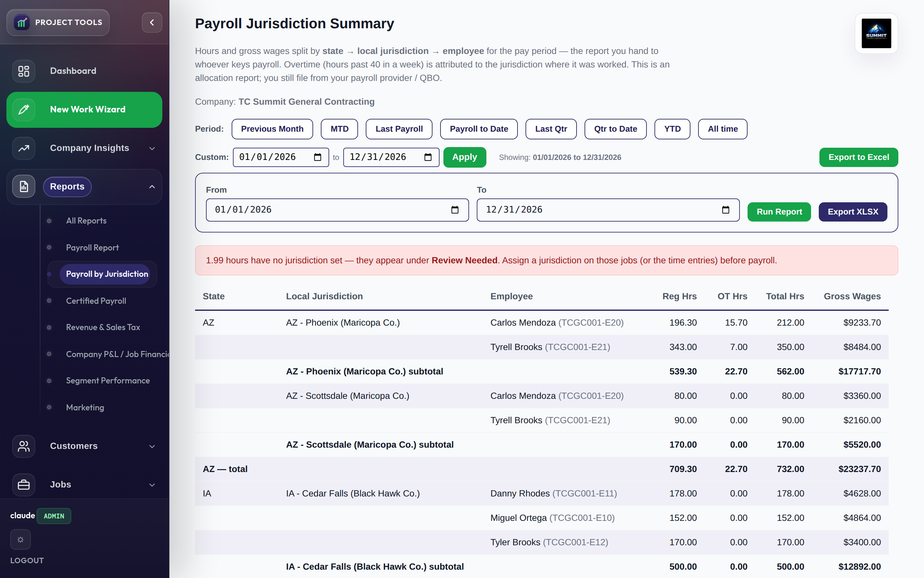Click Carlos Mendoza in the Phoenix row
This screenshot has width=924, height=578.
557,323
